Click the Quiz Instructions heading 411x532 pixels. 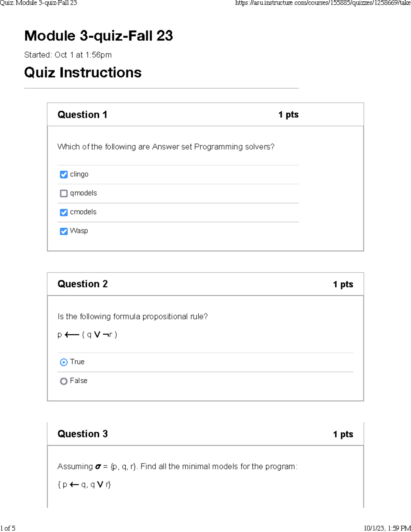[x=83, y=72]
